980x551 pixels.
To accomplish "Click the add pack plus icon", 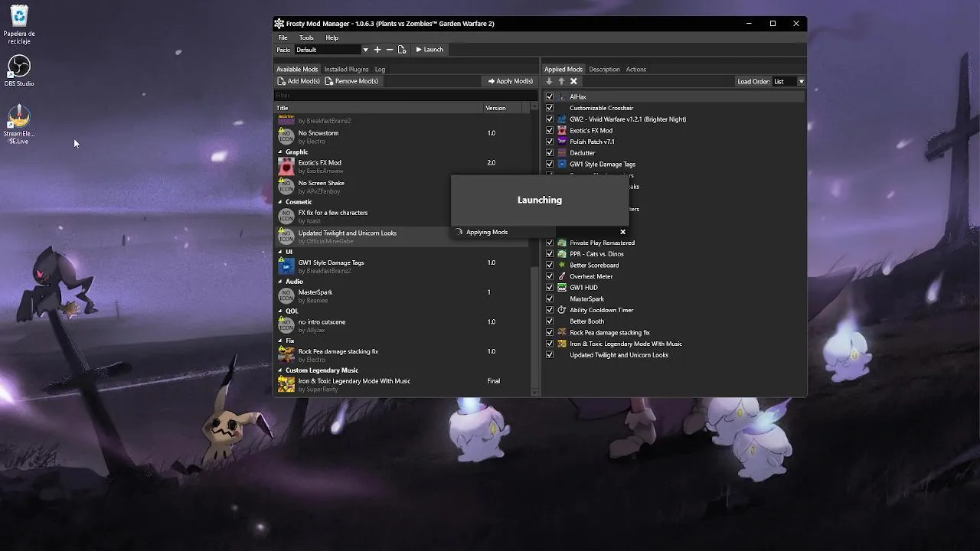I will pyautogui.click(x=377, y=50).
